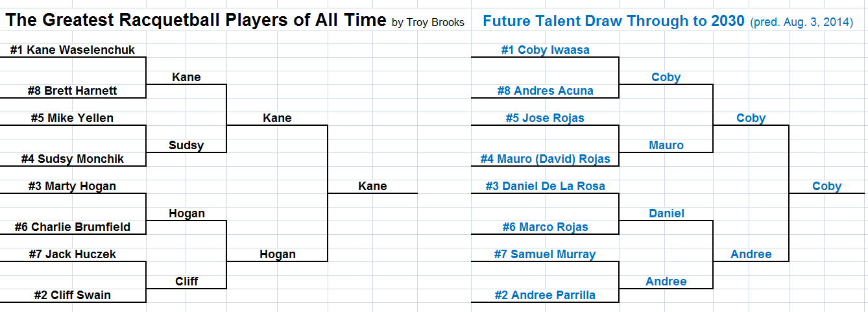
Task: Click the '#7 Samuel Murray' cell
Action: pos(545,254)
